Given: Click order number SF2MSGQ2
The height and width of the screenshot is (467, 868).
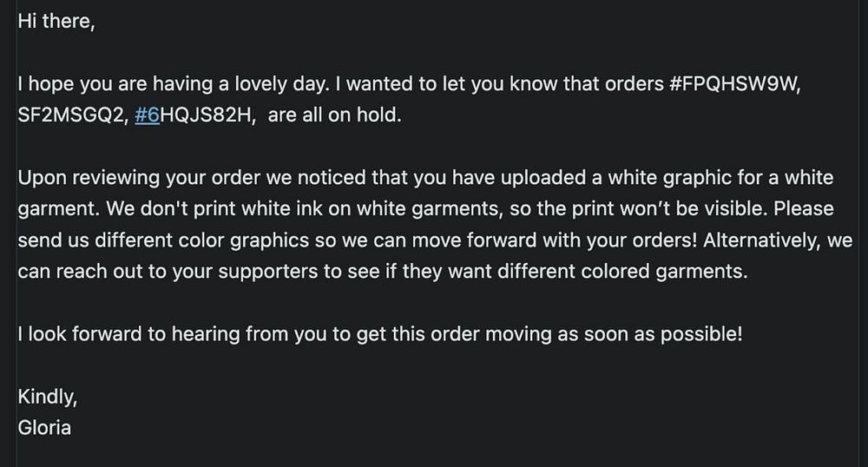Looking at the screenshot, I should coord(73,115).
